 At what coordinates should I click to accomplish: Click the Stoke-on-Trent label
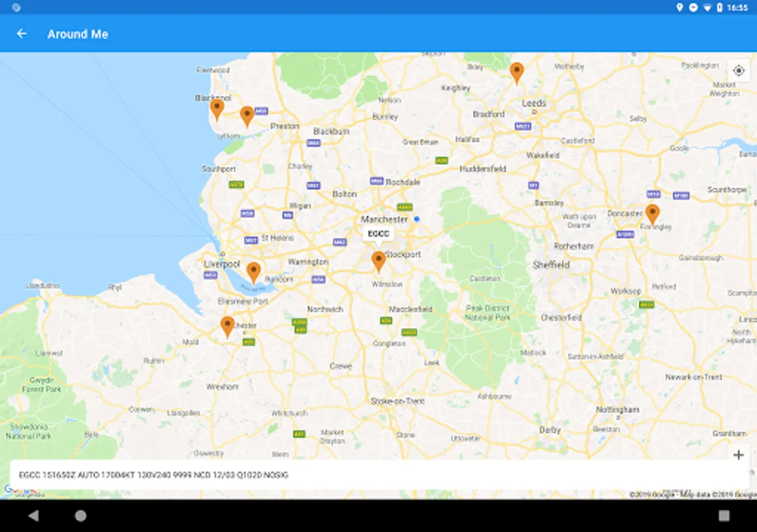pos(397,401)
